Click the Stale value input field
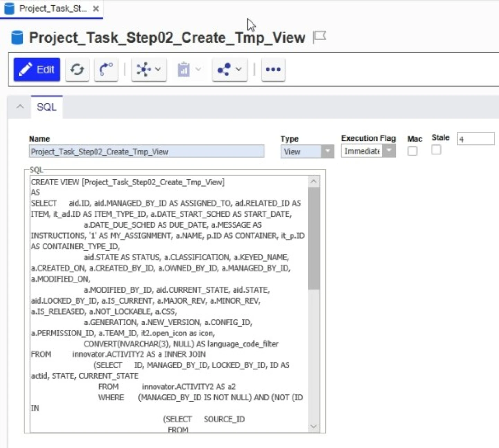Screen dimensions: 499x448 (x=475, y=139)
